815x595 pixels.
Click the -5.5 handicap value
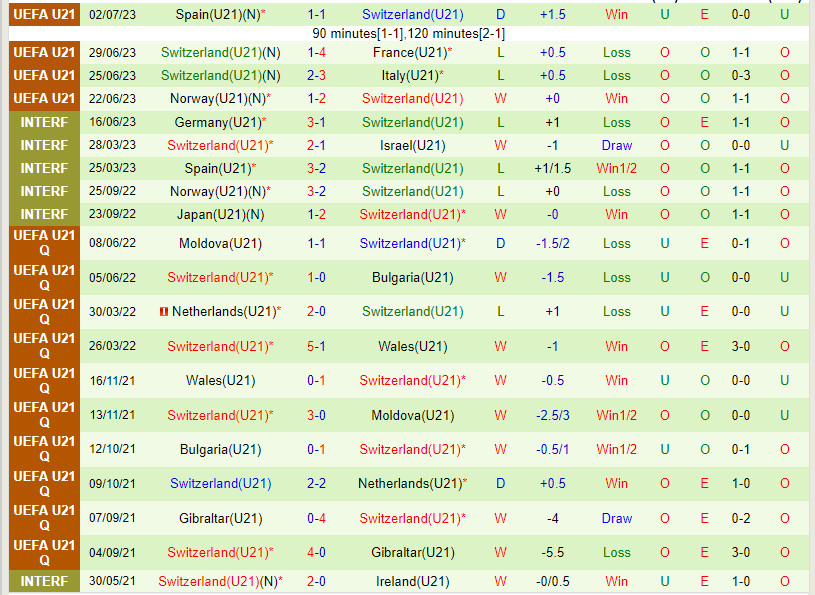tap(553, 552)
